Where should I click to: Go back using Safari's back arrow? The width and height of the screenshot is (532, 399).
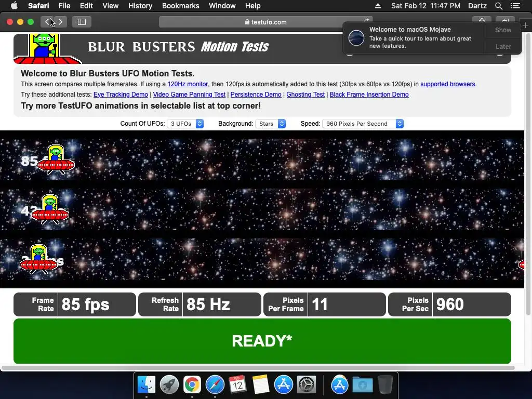[x=47, y=22]
